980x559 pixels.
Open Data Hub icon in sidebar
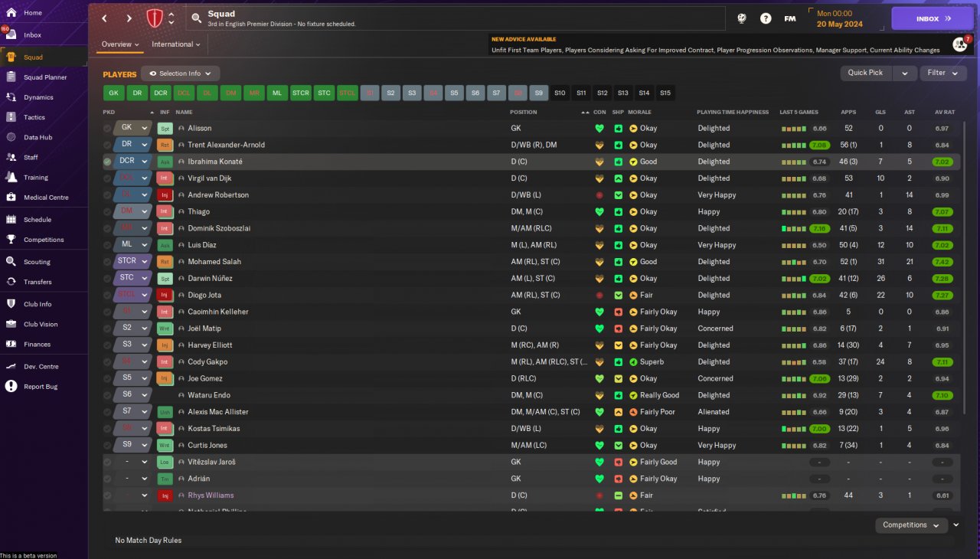click(x=11, y=137)
